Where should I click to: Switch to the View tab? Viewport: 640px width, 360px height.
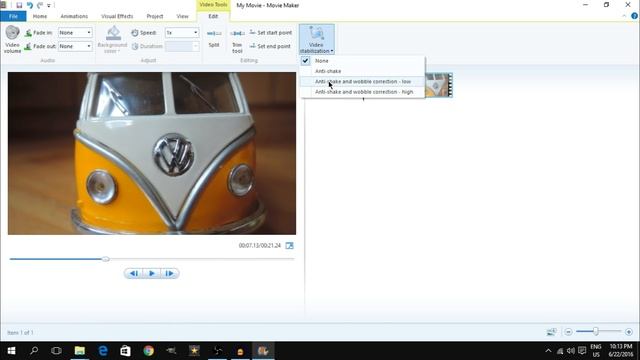(182, 16)
